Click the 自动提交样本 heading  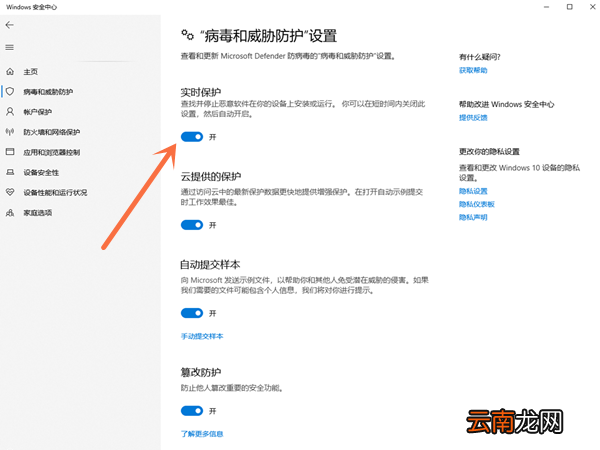click(x=210, y=265)
